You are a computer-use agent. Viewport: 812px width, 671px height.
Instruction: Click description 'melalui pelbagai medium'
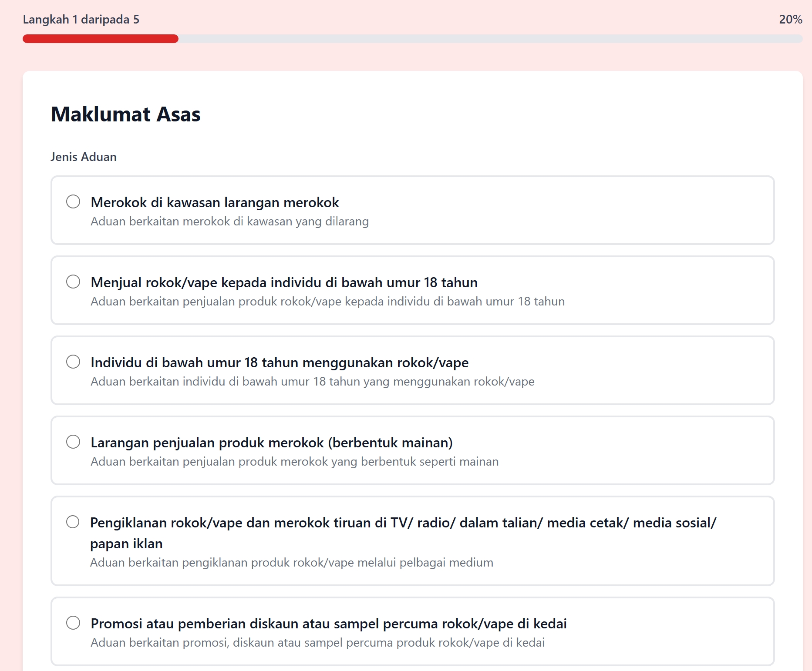[291, 563]
